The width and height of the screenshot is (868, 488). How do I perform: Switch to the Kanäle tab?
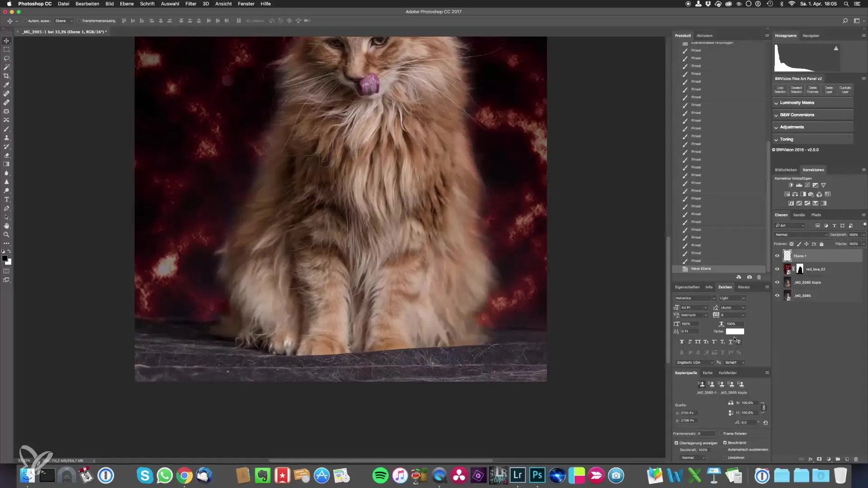[799, 215]
